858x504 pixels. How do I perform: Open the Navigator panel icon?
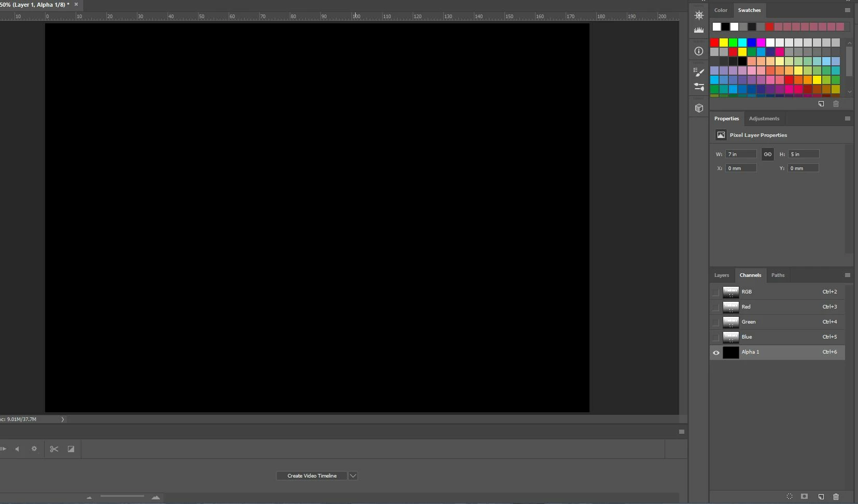pos(699,15)
